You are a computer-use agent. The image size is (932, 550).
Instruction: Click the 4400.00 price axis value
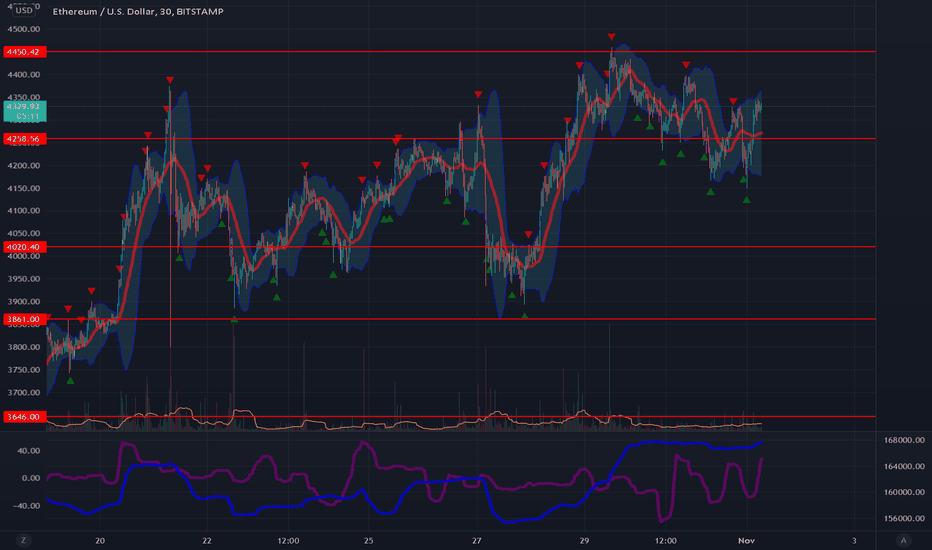[24, 74]
